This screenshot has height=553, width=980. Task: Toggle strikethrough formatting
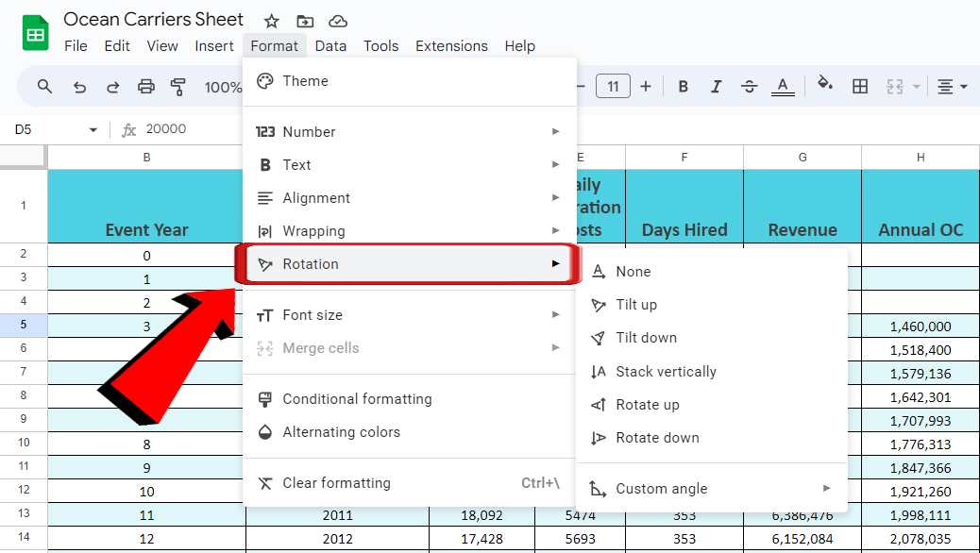tap(749, 86)
